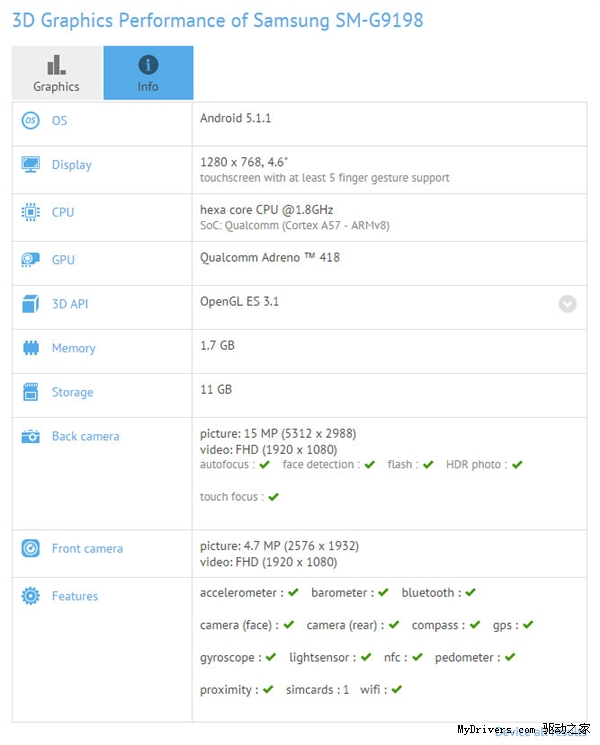600x745 pixels.
Task: Click the info circle icon on Info tab
Action: tap(148, 65)
